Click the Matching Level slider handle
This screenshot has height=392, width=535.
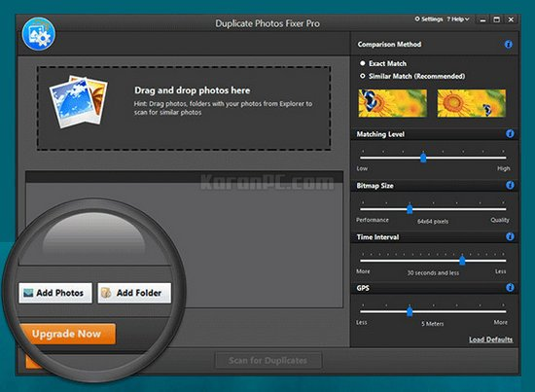(423, 158)
